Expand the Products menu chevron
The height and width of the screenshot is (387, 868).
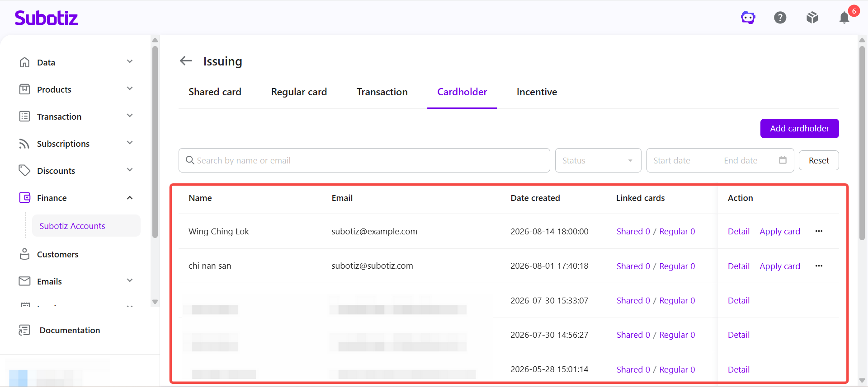(130, 89)
